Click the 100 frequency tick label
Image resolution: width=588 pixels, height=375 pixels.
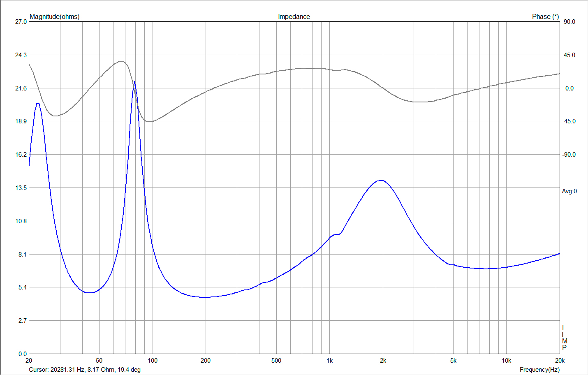tap(153, 361)
